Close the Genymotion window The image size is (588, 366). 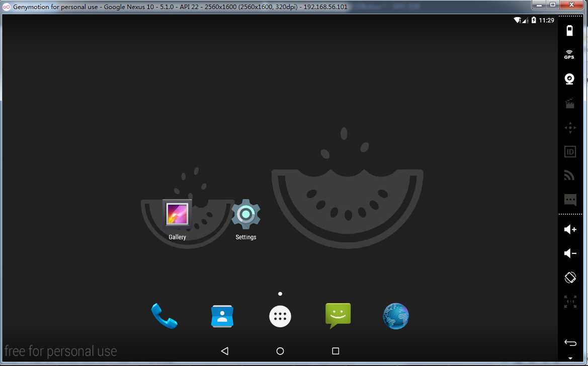point(571,5)
